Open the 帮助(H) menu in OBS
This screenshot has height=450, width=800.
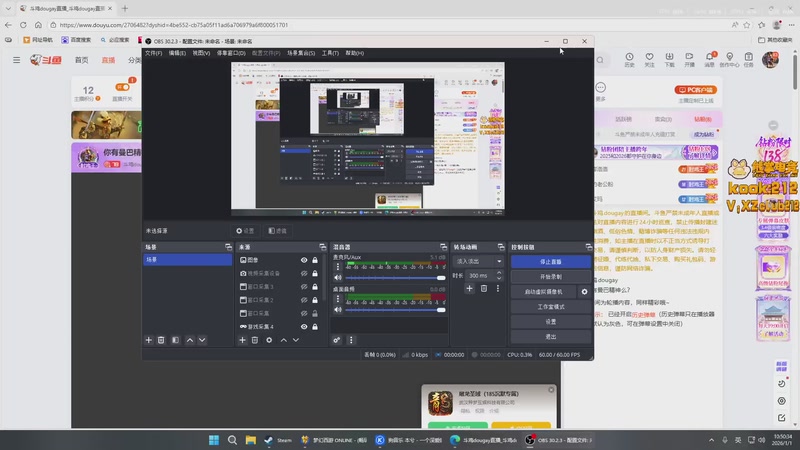click(x=355, y=53)
